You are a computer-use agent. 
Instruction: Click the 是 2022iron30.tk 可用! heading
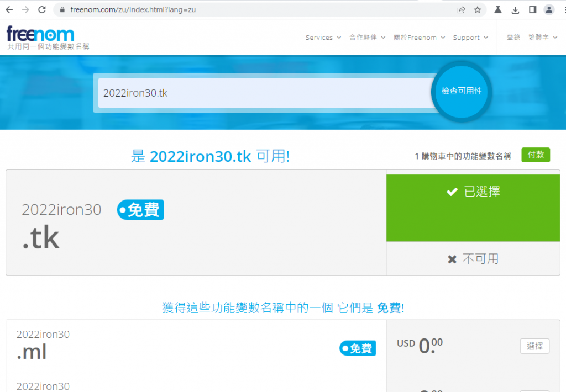(x=211, y=156)
